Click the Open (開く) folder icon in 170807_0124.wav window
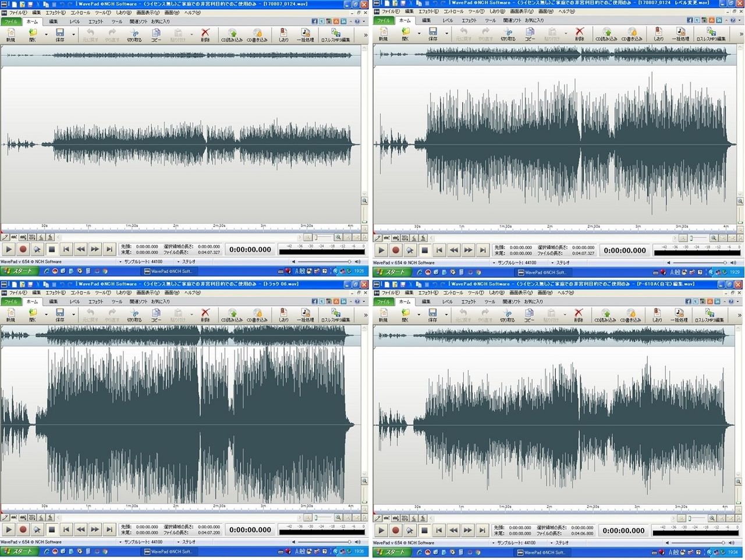Image resolution: width=745 pixels, height=560 pixels. 33,36
